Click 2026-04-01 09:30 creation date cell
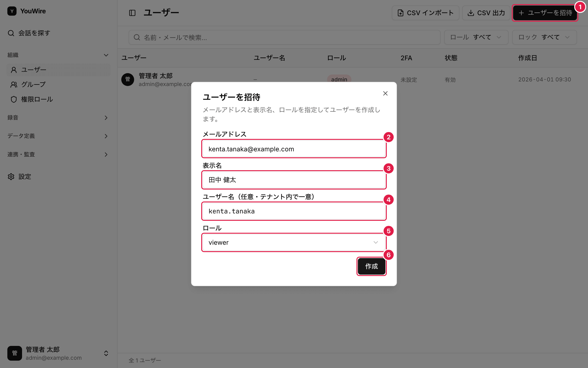Viewport: 588px width, 368px height. pos(545,80)
